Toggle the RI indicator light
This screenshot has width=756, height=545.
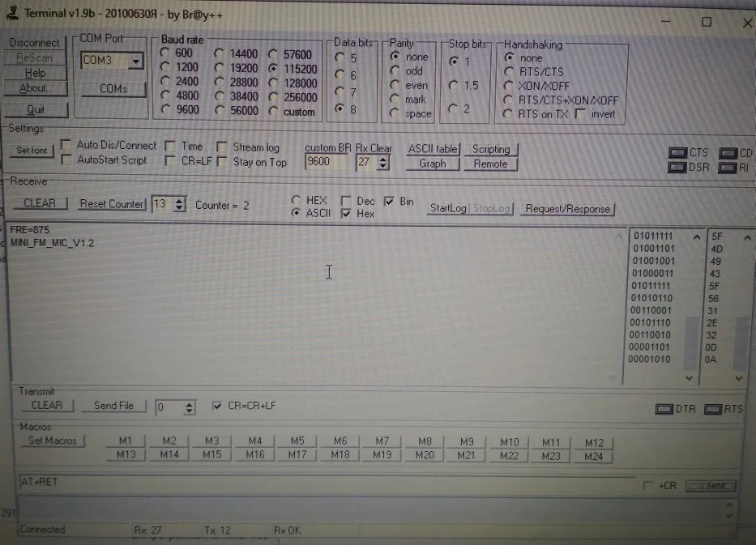[x=727, y=168]
